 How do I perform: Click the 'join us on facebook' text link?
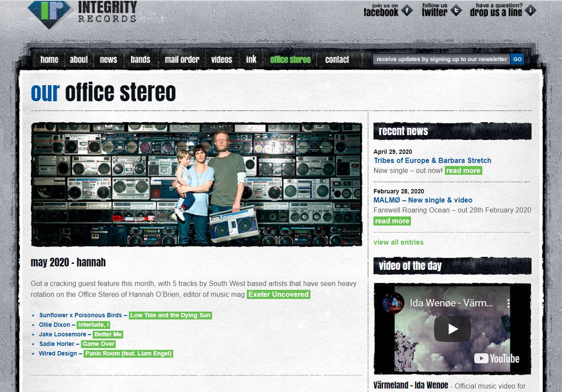coord(381,10)
